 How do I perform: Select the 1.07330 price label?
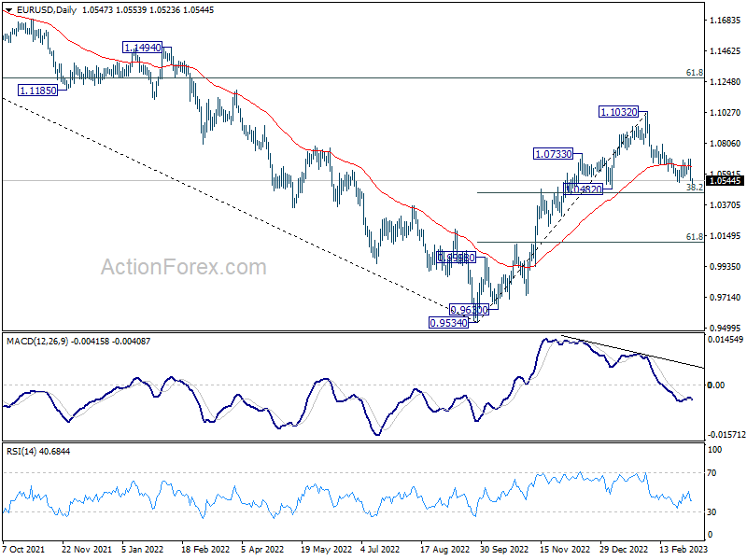(x=553, y=154)
